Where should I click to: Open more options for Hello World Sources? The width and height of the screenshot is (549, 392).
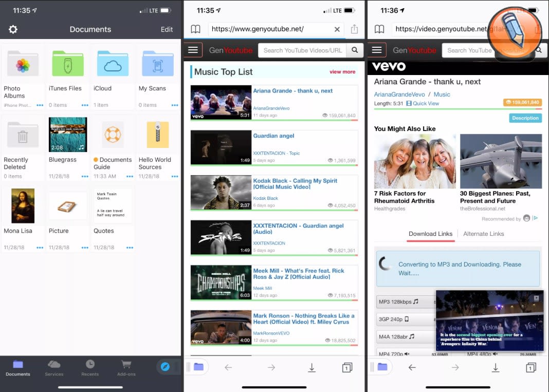tap(175, 176)
